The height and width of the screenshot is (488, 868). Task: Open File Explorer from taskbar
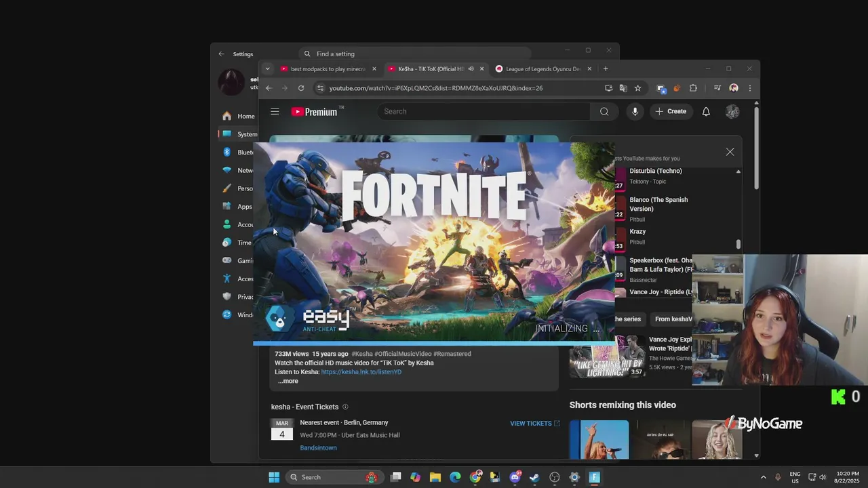[x=435, y=477]
